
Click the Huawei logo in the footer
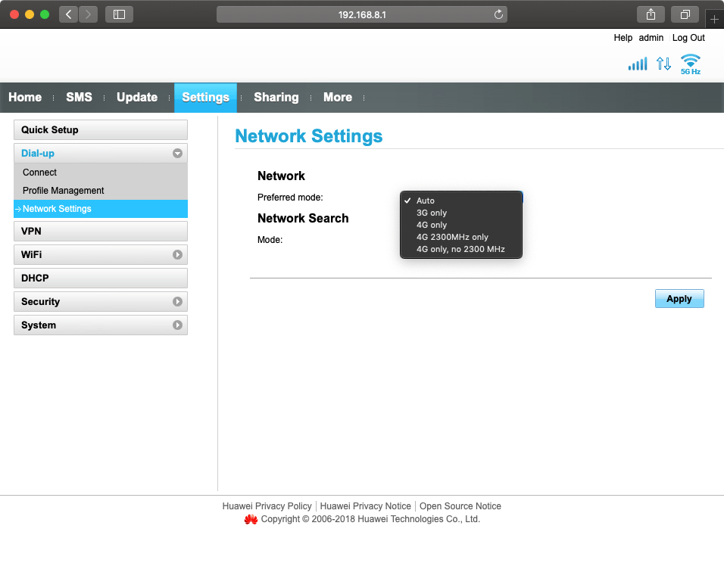(250, 519)
